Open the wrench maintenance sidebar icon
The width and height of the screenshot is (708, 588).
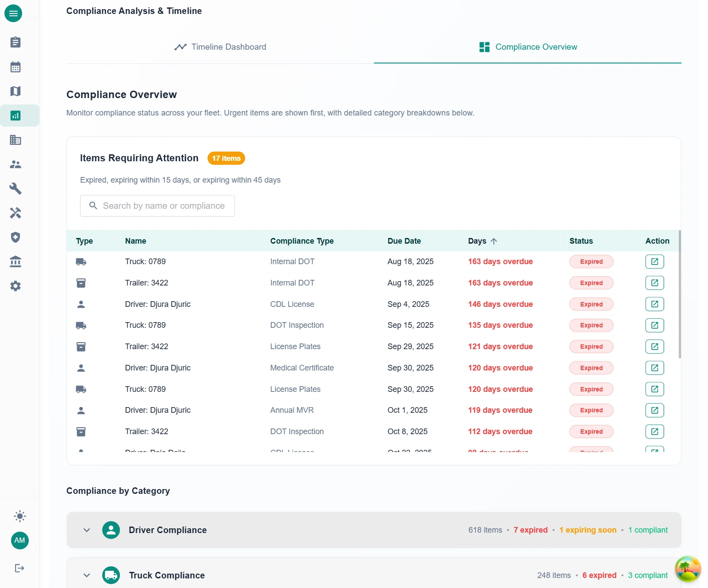point(16,189)
